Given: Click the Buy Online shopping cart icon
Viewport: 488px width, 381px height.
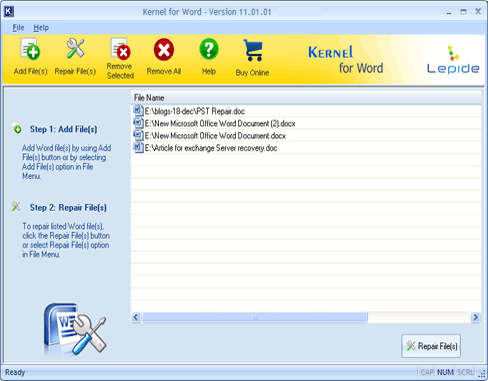Looking at the screenshot, I should (253, 50).
